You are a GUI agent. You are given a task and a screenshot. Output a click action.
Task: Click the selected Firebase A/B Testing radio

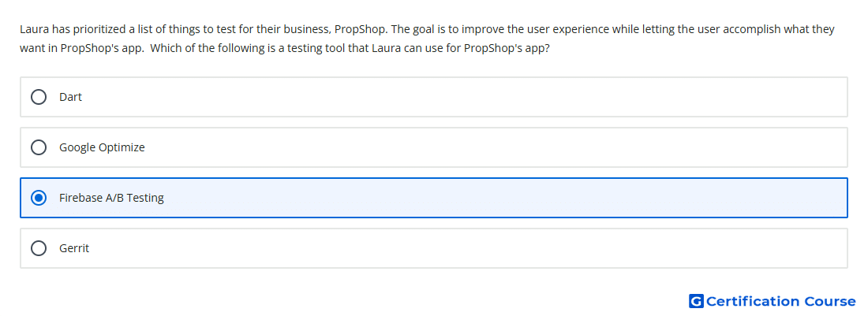(39, 198)
